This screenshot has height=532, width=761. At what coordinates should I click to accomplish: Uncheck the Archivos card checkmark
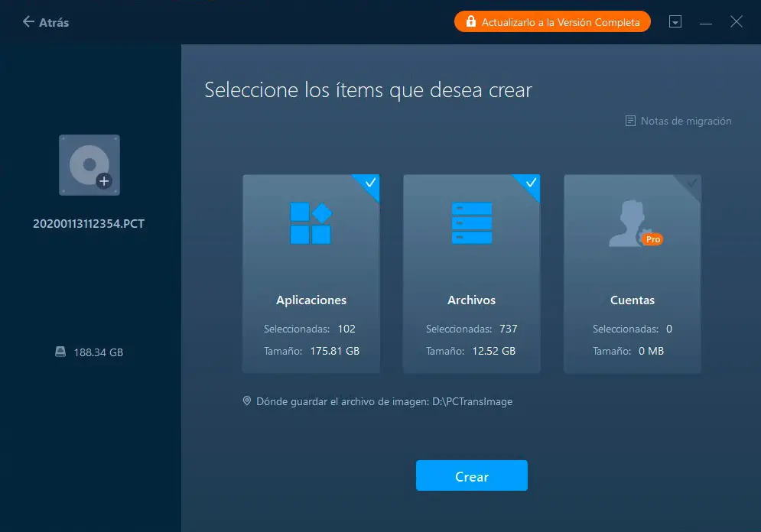(x=531, y=183)
